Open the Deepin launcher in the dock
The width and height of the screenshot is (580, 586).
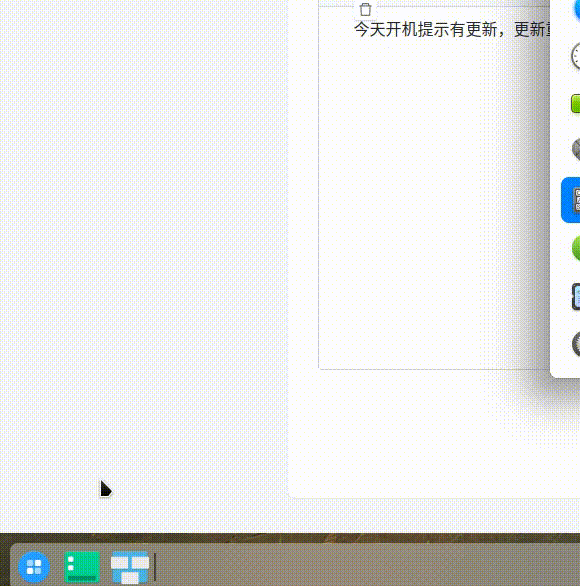[34, 567]
